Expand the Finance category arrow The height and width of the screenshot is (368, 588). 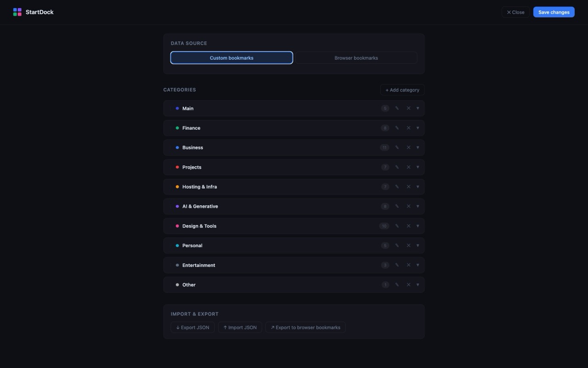click(418, 128)
